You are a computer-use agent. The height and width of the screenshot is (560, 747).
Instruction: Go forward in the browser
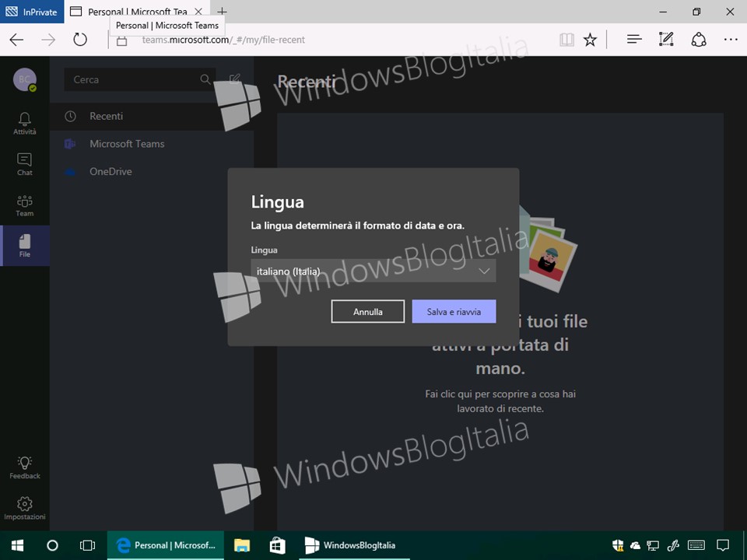(x=48, y=40)
